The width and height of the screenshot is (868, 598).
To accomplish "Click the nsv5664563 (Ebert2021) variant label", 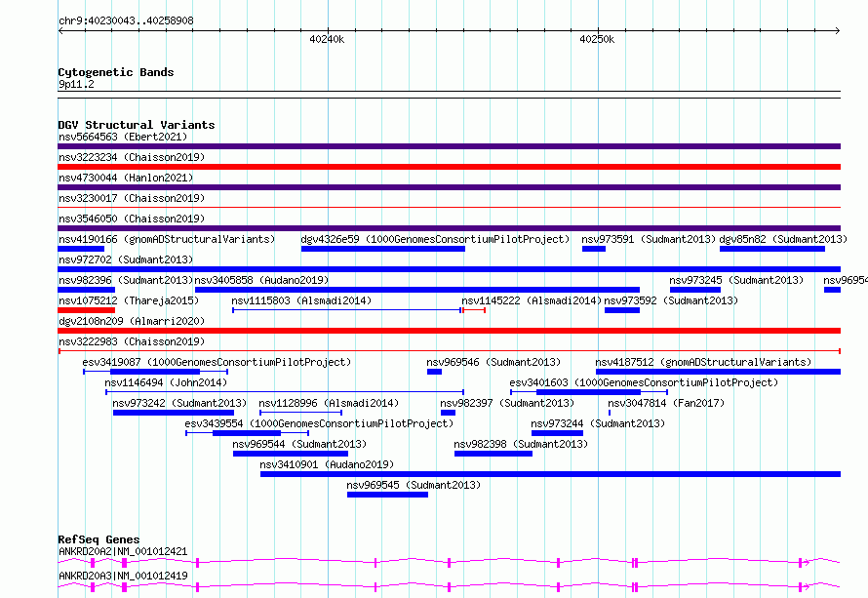I will [x=123, y=137].
